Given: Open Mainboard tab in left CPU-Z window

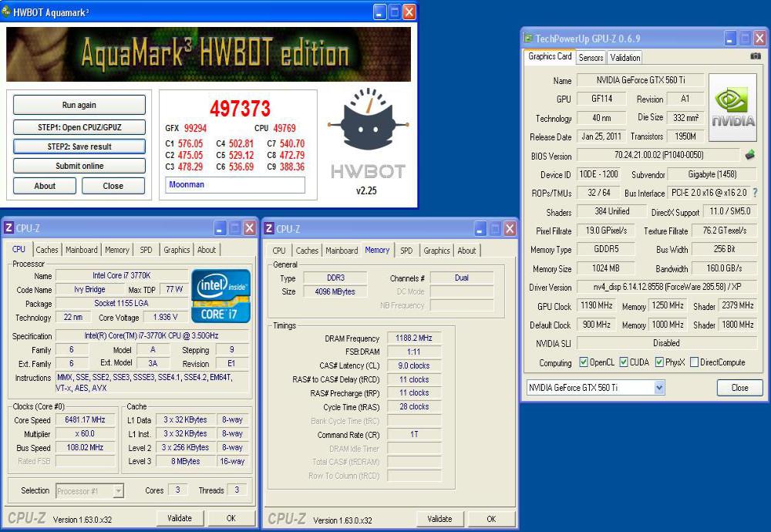Looking at the screenshot, I should tap(81, 250).
